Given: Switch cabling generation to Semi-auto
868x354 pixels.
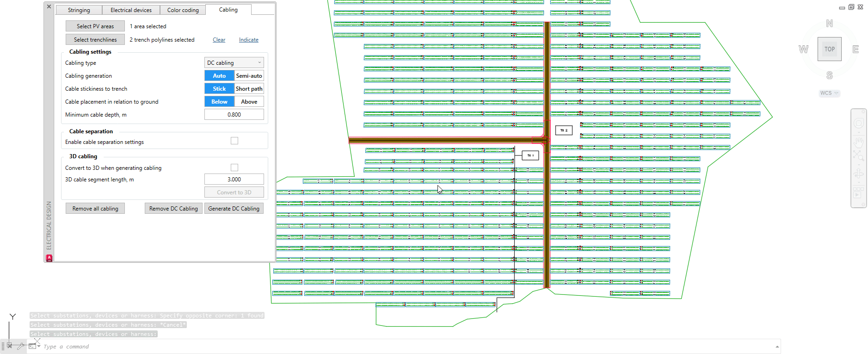Looking at the screenshot, I should pyautogui.click(x=249, y=76).
